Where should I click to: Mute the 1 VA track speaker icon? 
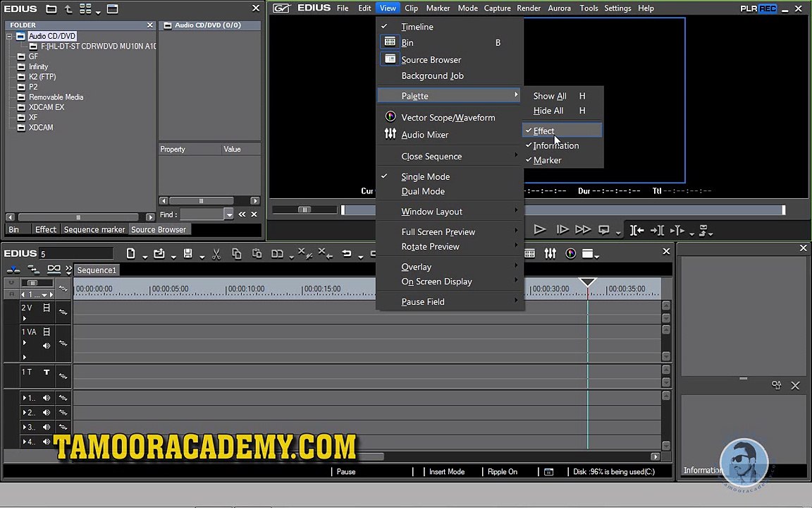coord(47,346)
